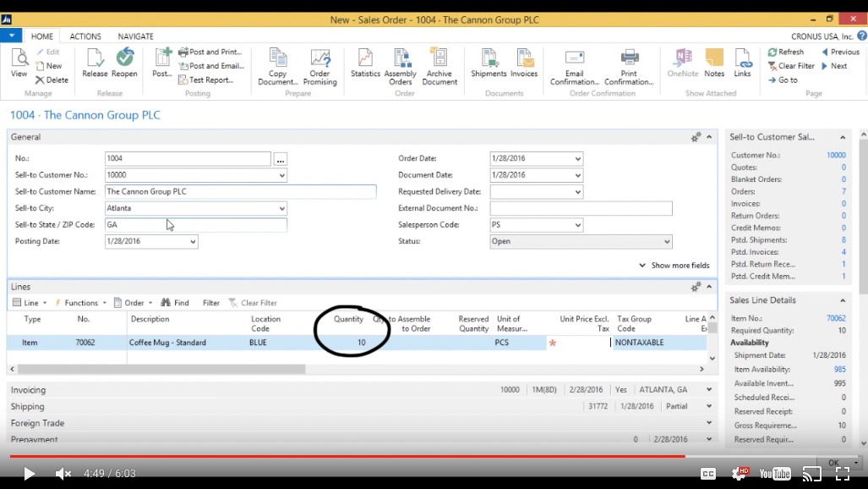Open Order Promising
Viewport: 868px width, 489px height.
point(320,67)
